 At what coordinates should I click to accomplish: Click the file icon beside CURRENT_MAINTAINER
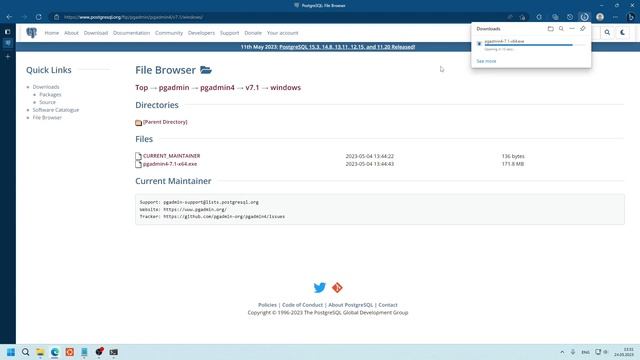139,156
